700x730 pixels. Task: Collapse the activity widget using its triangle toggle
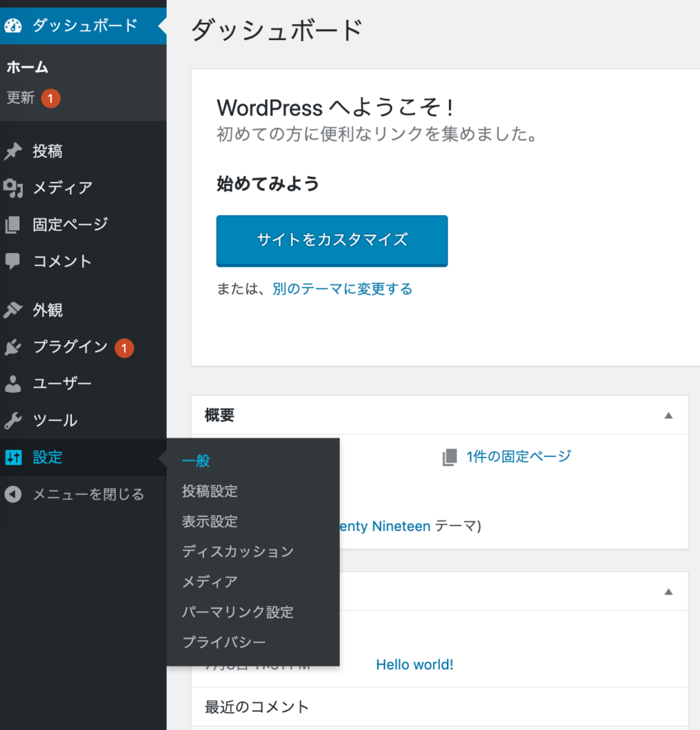tap(669, 592)
